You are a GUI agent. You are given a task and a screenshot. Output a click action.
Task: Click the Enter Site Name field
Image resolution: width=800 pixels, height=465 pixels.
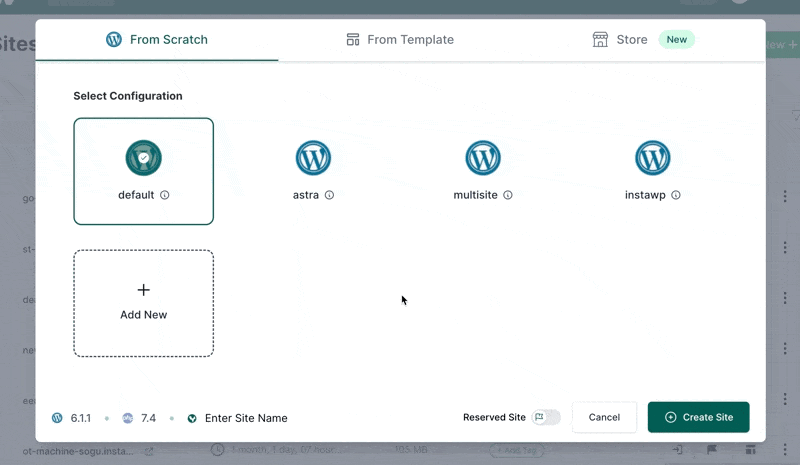[246, 418]
